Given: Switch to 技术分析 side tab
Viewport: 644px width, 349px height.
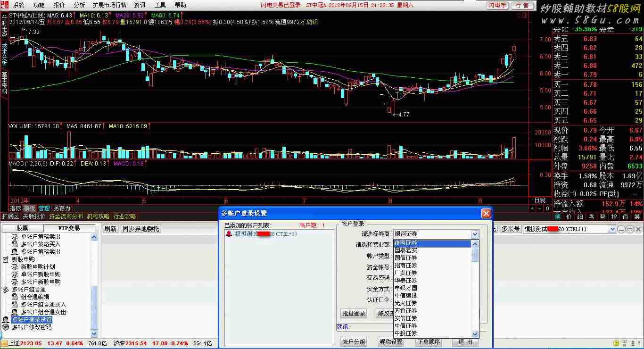Looking at the screenshot, I should pos(4,54).
